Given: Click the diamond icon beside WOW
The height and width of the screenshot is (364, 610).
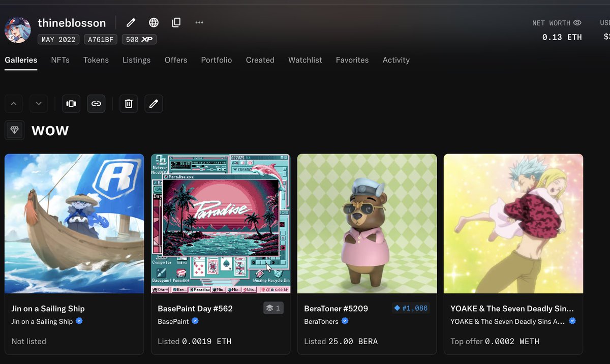Looking at the screenshot, I should click(14, 130).
